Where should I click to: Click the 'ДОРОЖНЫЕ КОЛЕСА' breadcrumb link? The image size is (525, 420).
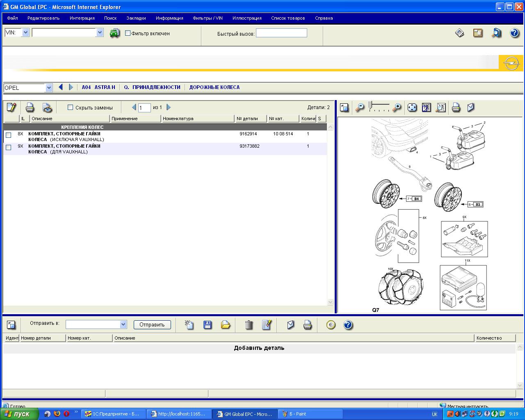215,87
